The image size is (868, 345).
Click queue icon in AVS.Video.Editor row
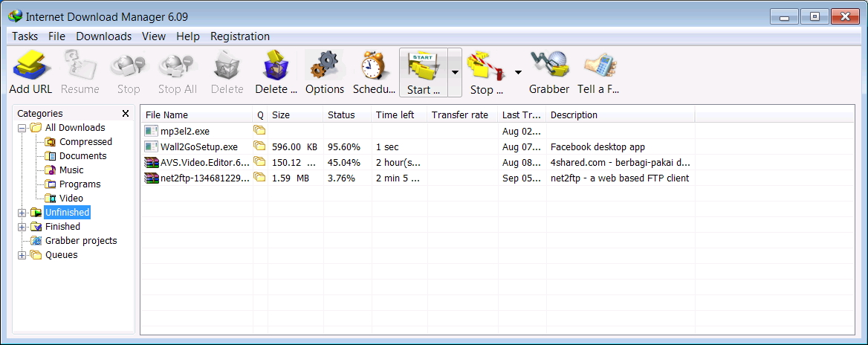click(259, 161)
